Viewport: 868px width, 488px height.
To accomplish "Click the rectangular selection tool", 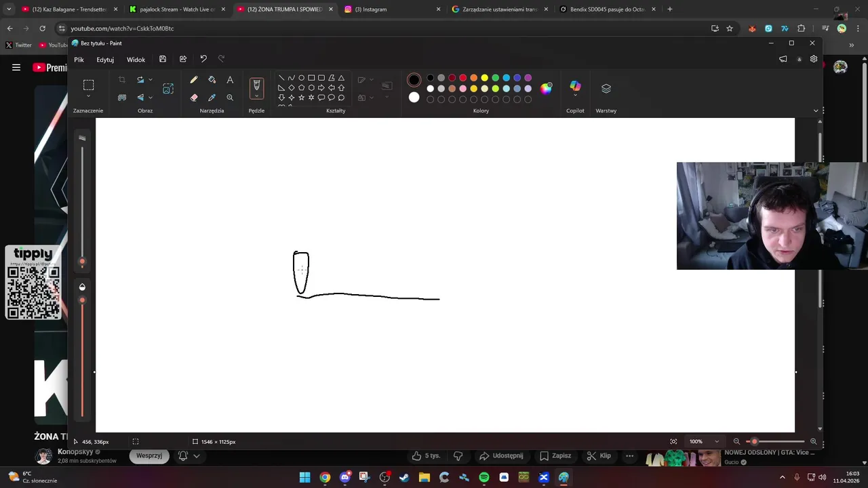I will (88, 85).
